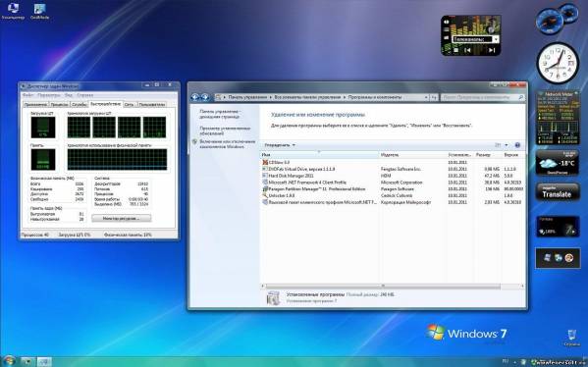Screen dimensions: 588x367
Task: Open the station dropdown on radio gadget
Action: point(496,39)
